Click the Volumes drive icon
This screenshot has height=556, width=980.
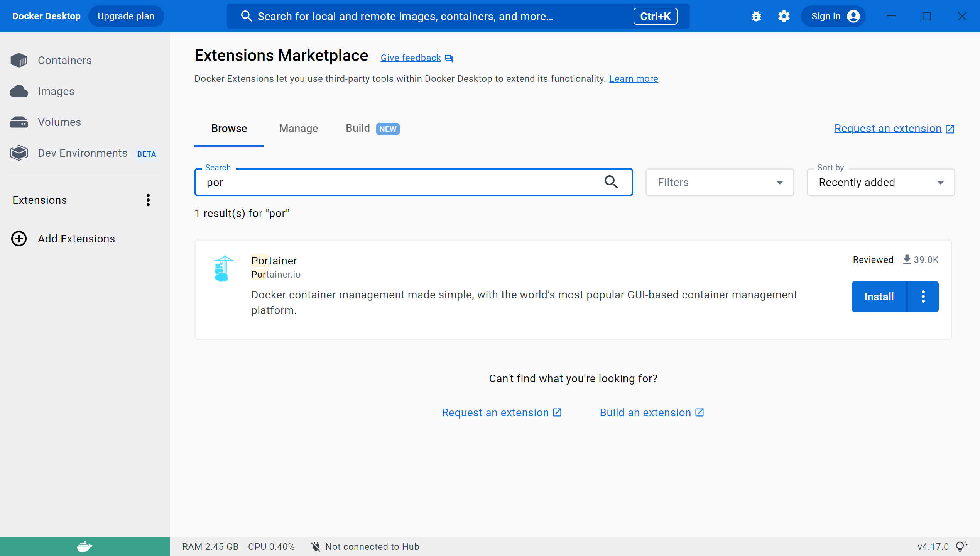[x=19, y=122]
